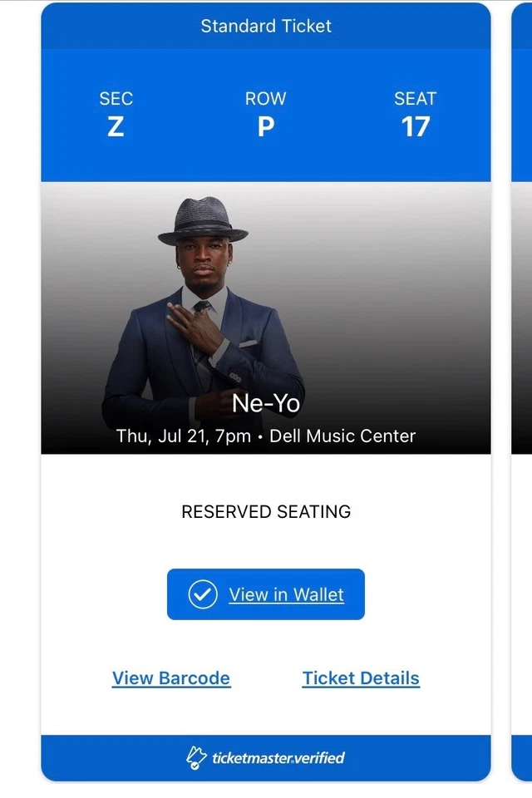Open the Ticket Details link
This screenshot has height=798, width=532.
point(360,678)
